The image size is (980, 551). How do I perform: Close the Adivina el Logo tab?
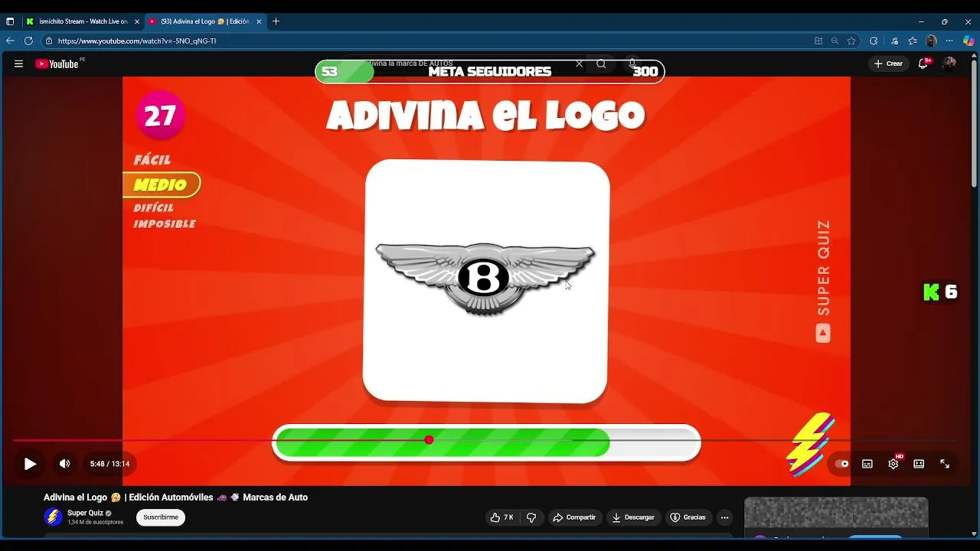click(x=259, y=21)
